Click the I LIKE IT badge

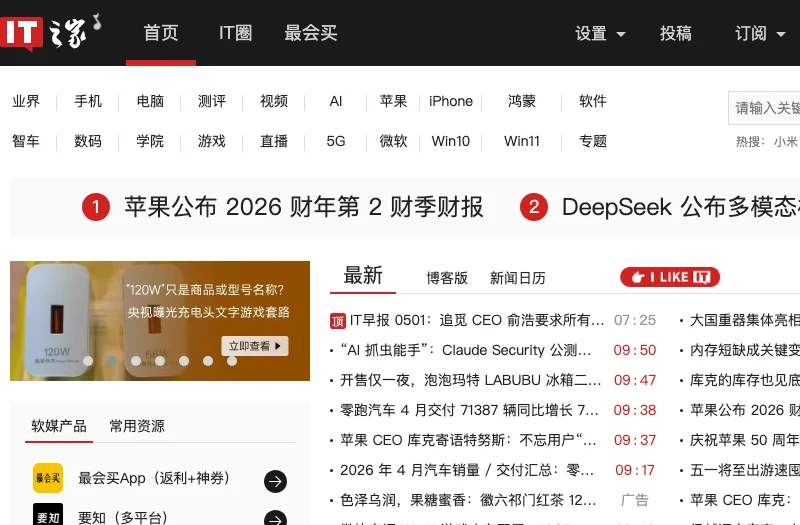point(670,277)
